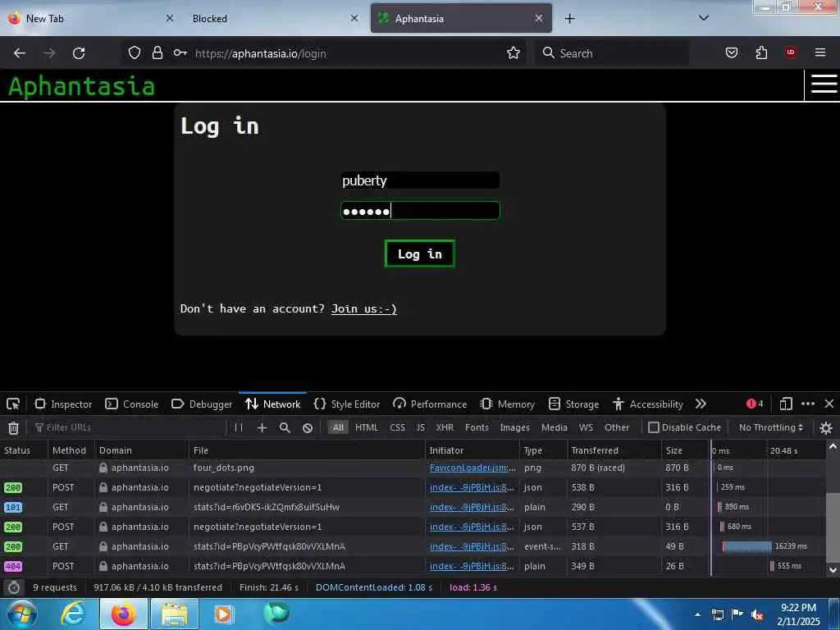Open the Aphantasia logo link
840x630 pixels.
click(x=81, y=85)
